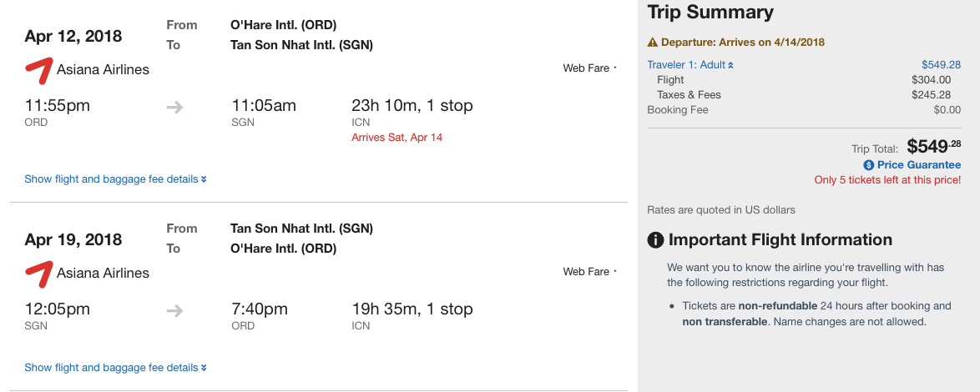This screenshot has height=392, width=980.
Task: Click the Only 5 tickets left warning
Action: 887,180
